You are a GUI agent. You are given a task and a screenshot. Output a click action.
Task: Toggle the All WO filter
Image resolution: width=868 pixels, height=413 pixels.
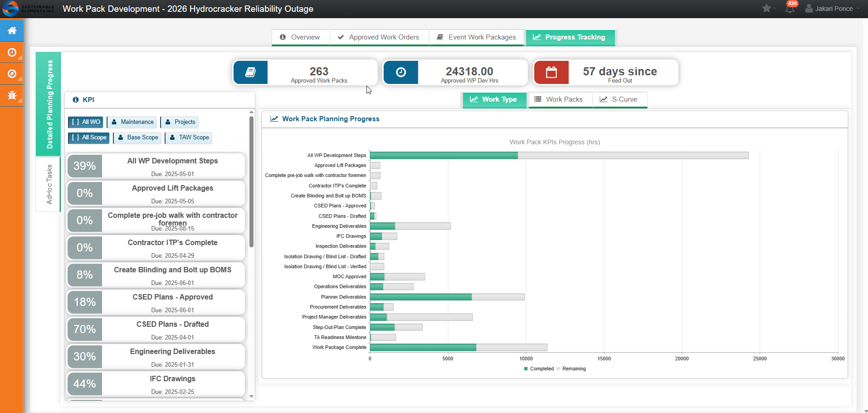coord(86,122)
